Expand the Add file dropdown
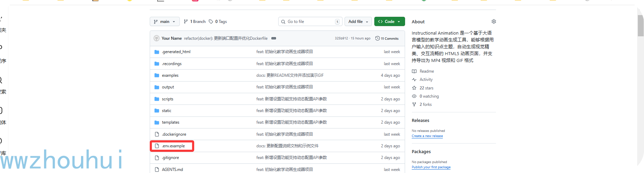Viewport: 644px width, 173px height. [x=358, y=22]
